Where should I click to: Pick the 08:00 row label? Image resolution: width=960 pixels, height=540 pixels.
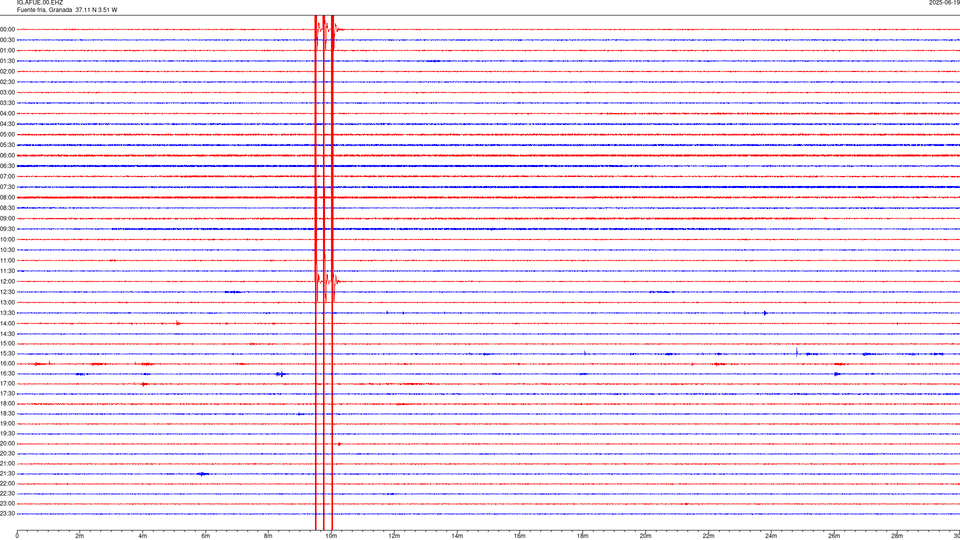[x=7, y=198]
